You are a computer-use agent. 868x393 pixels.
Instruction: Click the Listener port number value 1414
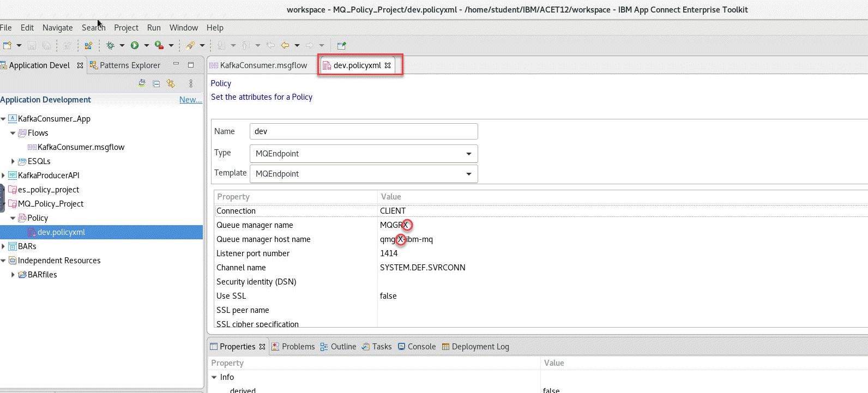(389, 253)
